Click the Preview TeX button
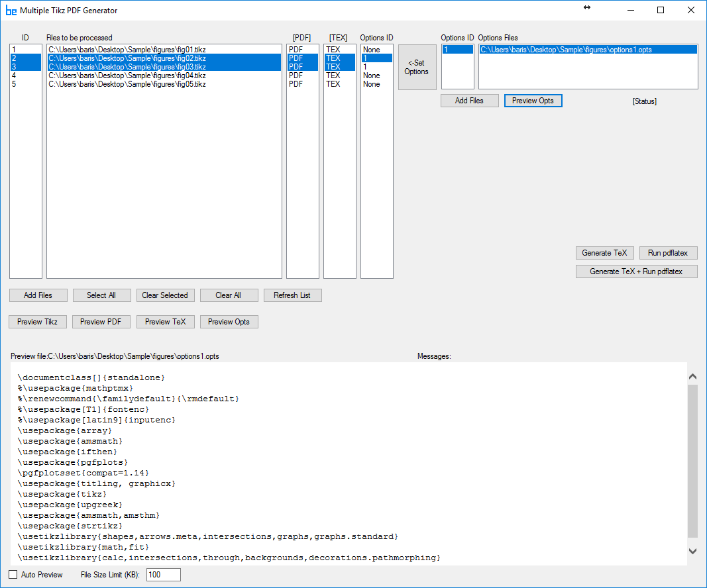The height and width of the screenshot is (588, 707). click(165, 322)
